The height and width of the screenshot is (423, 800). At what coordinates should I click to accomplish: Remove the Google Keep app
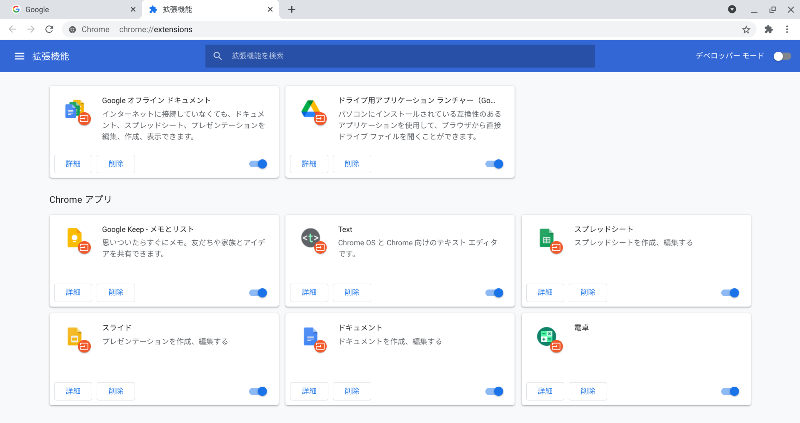116,292
